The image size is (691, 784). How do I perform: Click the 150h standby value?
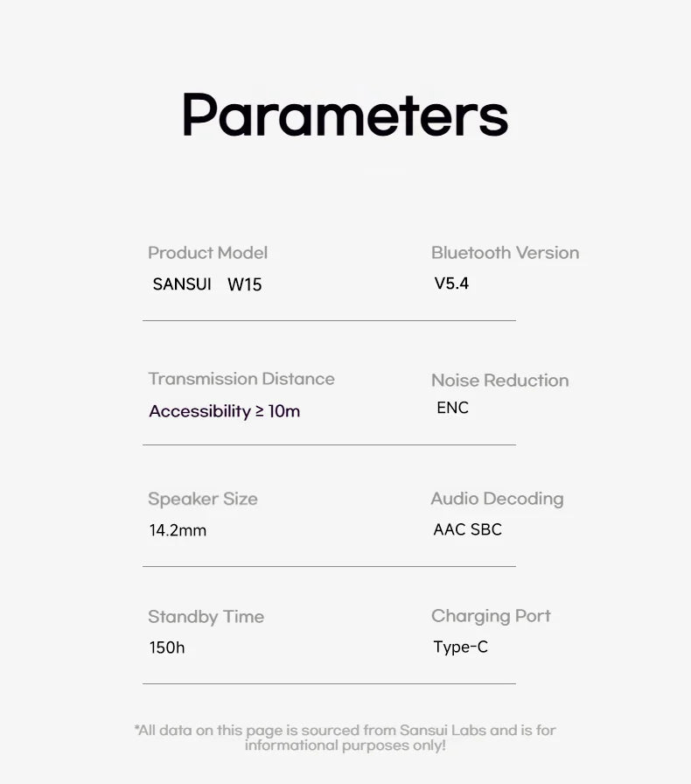167,647
